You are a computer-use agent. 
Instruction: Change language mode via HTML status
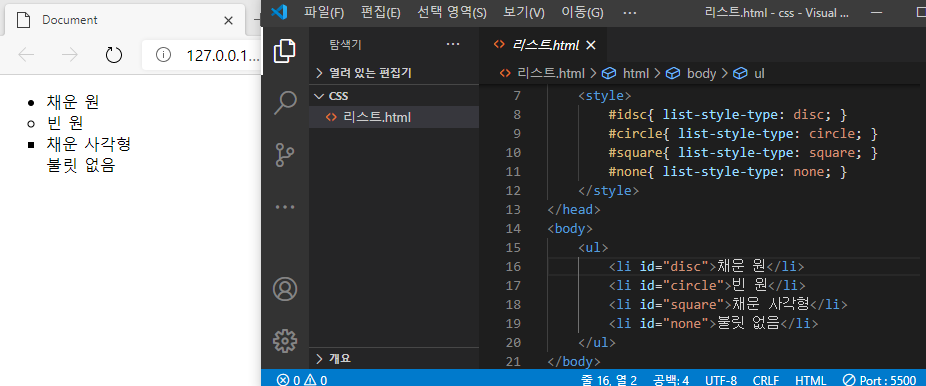pos(811,380)
